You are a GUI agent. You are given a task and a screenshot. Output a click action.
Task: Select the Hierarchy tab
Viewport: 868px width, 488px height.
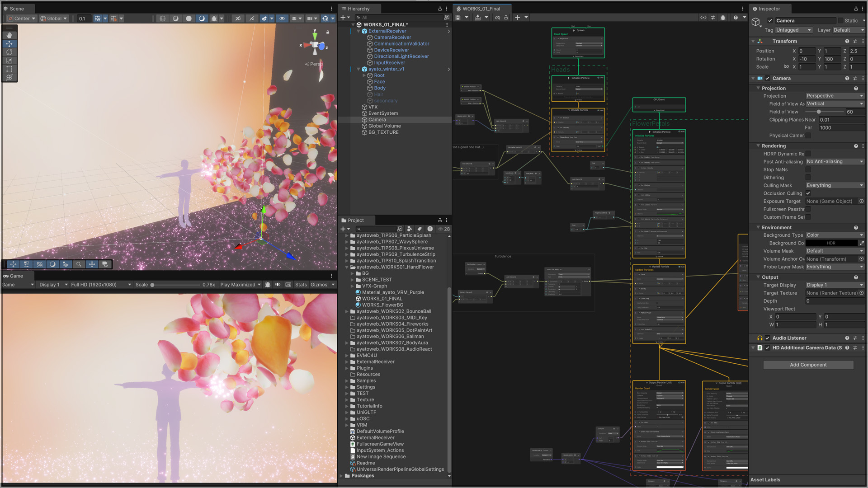pos(358,9)
